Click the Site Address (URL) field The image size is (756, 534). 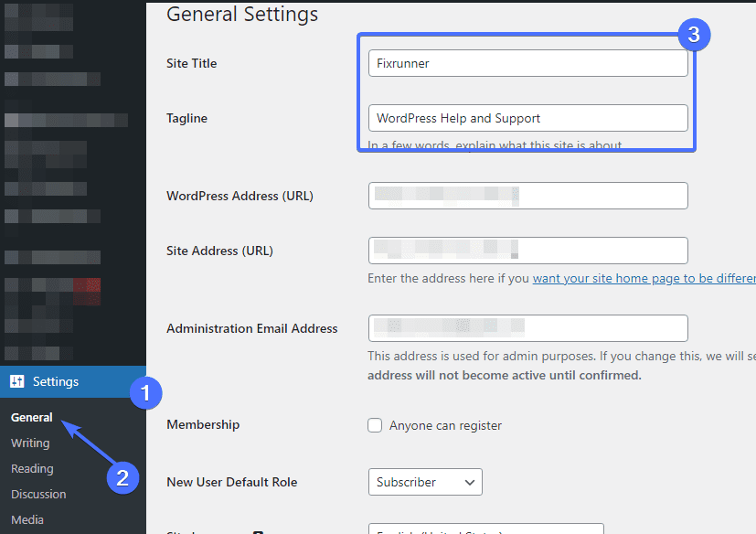pyautogui.click(x=528, y=251)
